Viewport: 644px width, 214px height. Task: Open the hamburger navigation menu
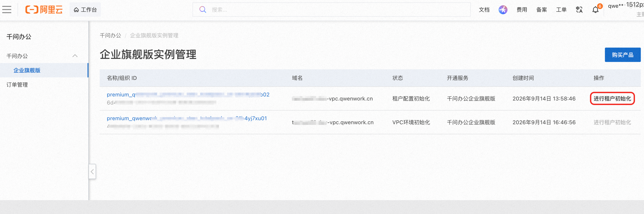[x=7, y=9]
